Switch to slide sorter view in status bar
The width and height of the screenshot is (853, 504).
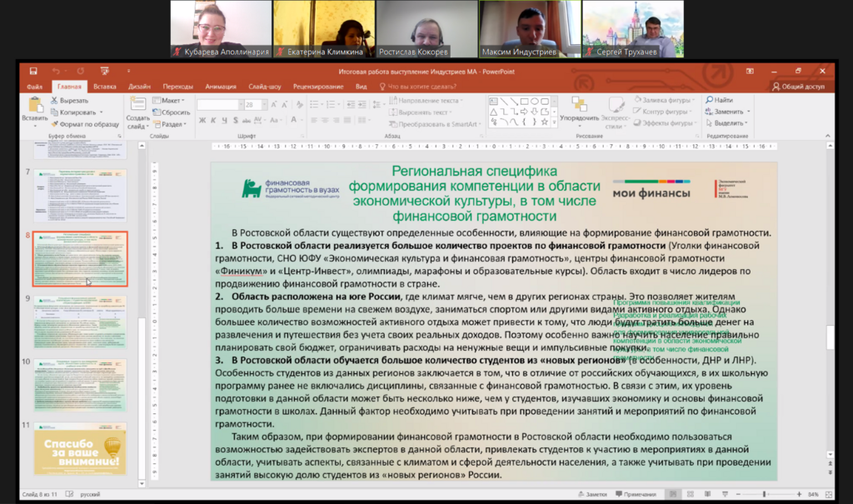click(691, 494)
